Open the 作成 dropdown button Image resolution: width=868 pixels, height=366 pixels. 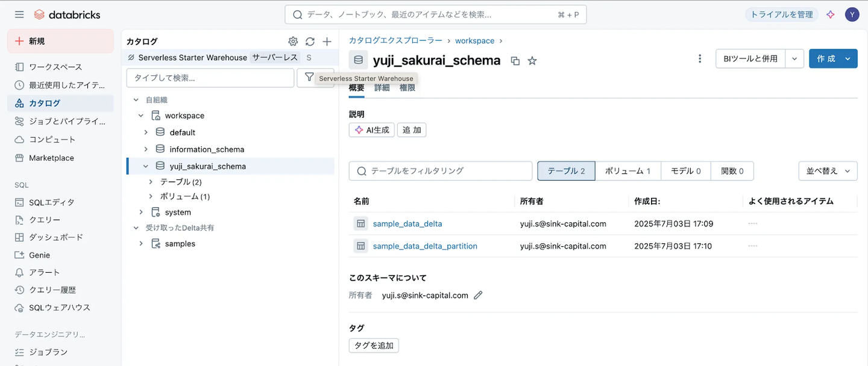coord(833,58)
